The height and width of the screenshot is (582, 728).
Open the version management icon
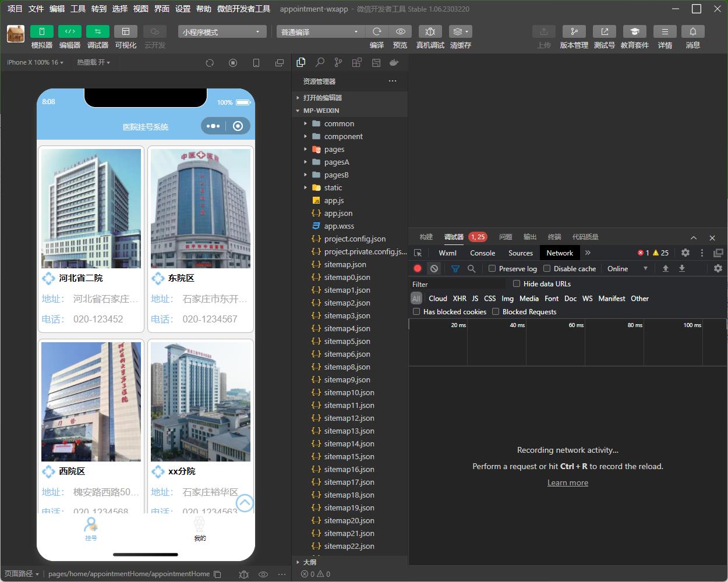(574, 31)
